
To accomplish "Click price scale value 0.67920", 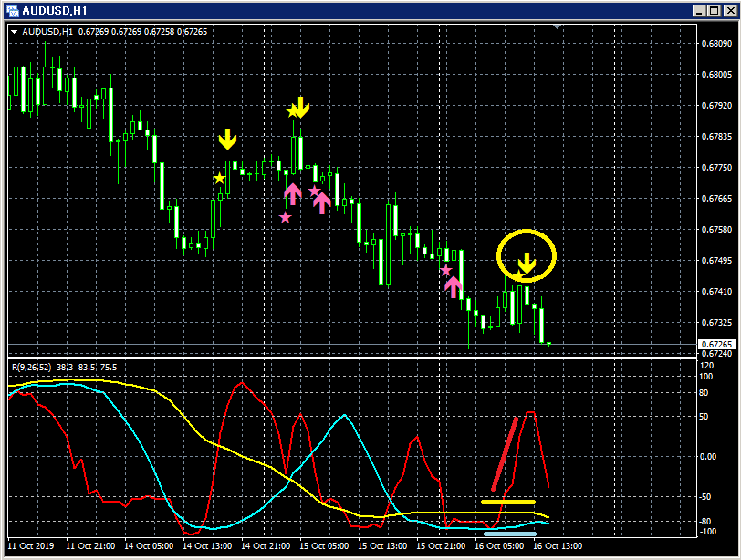I will coord(716,105).
